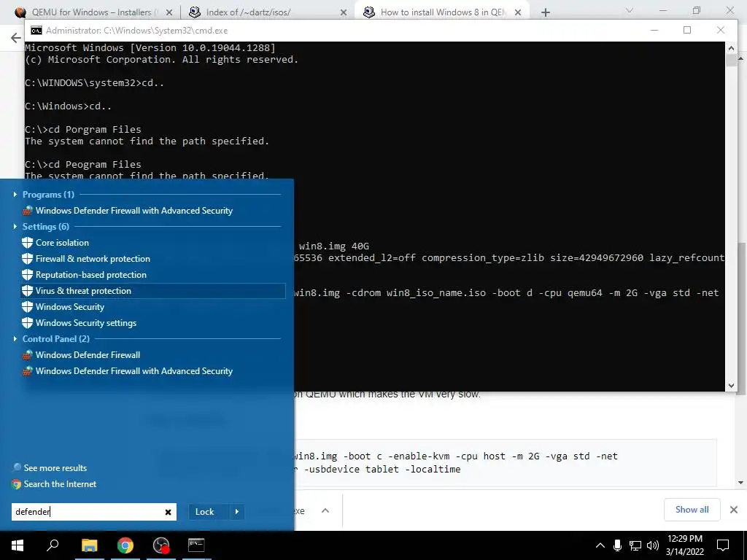Collapse the Control Panel (2) group
Image resolution: width=747 pixels, height=560 pixels.
pyautogui.click(x=15, y=338)
